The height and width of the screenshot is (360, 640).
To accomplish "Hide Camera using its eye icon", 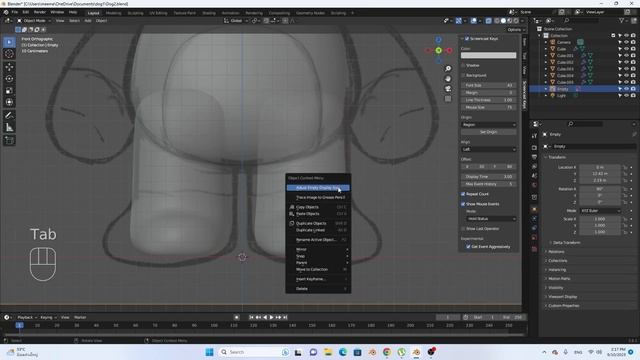I will [626, 42].
